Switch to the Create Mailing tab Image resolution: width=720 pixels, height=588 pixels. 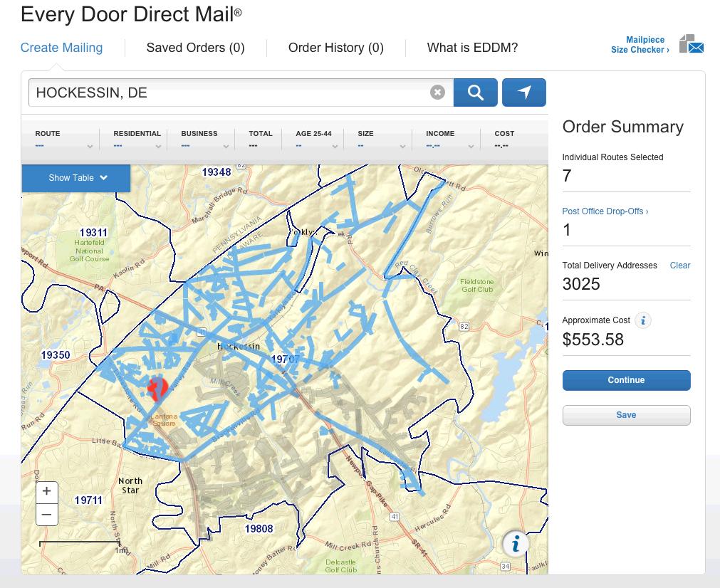click(61, 48)
